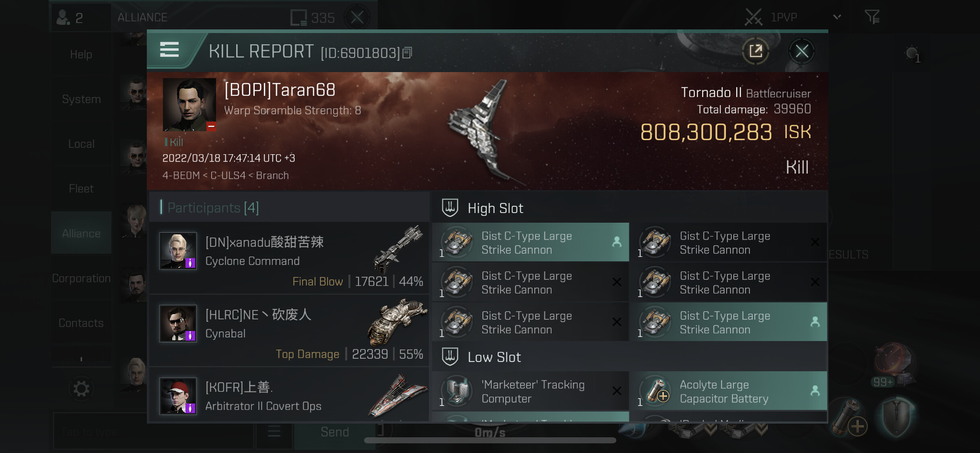
Task: Select the Acolyte Large Capacitor Battery module
Action: pos(731,391)
